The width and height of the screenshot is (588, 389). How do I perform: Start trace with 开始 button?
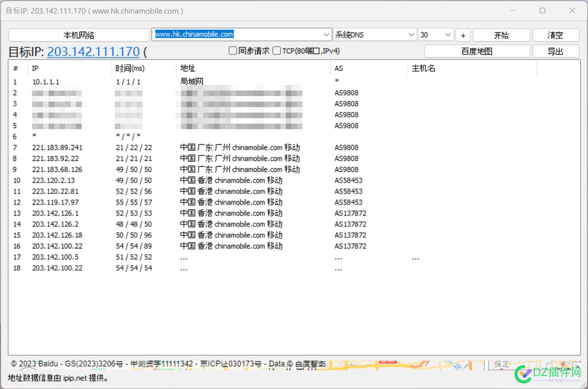(x=501, y=35)
